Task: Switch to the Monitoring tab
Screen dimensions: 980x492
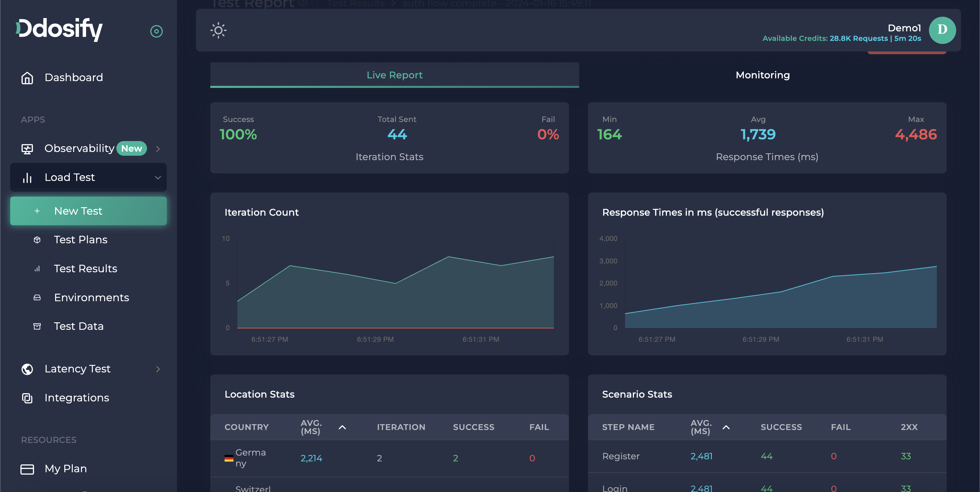Action: pyautogui.click(x=762, y=75)
